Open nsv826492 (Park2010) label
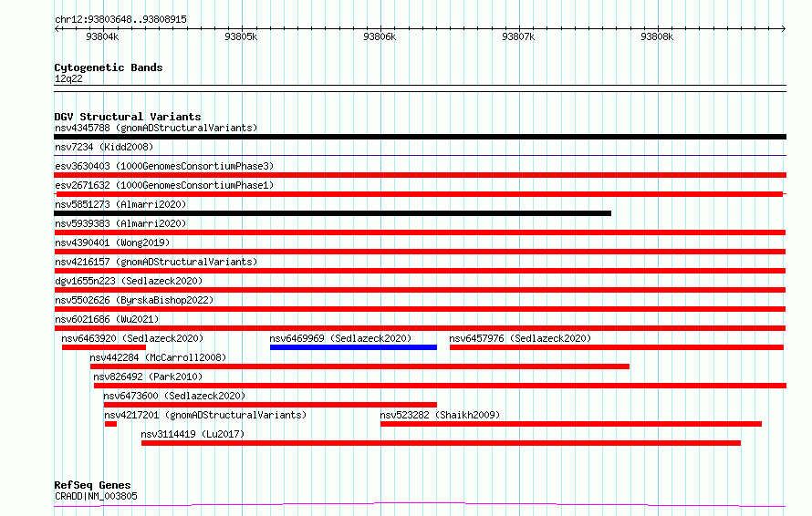Viewport: 812px width, 516px height. coord(148,377)
